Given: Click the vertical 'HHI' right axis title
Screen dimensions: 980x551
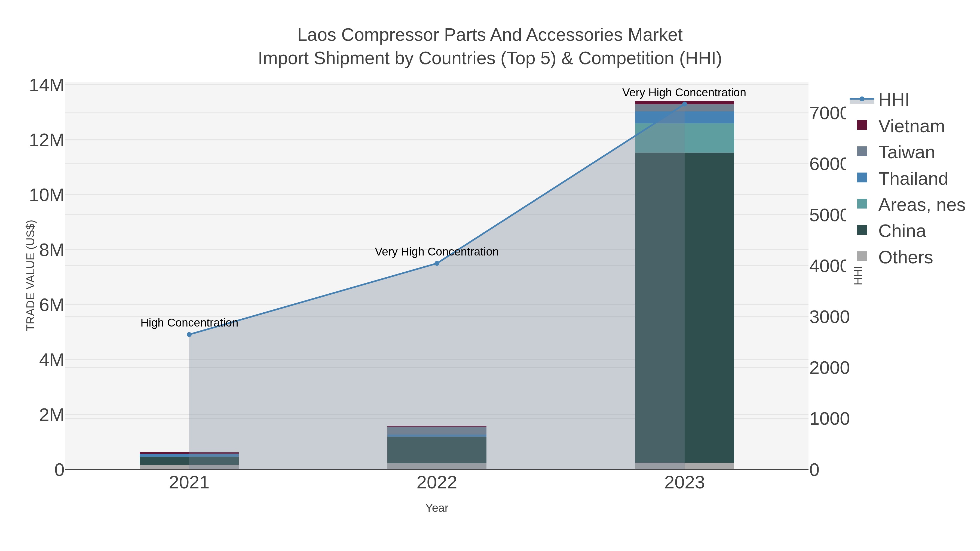Looking at the screenshot, I should (x=858, y=275).
